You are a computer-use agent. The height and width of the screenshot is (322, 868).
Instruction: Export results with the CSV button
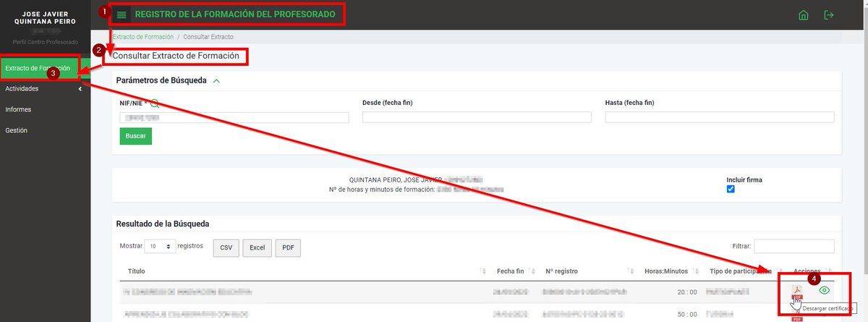point(226,247)
